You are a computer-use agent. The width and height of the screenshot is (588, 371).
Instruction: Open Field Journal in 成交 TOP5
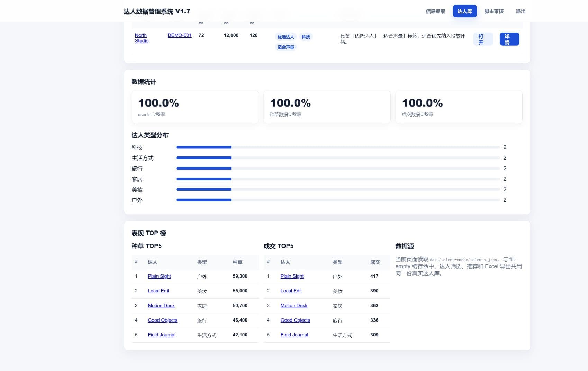coord(294,335)
